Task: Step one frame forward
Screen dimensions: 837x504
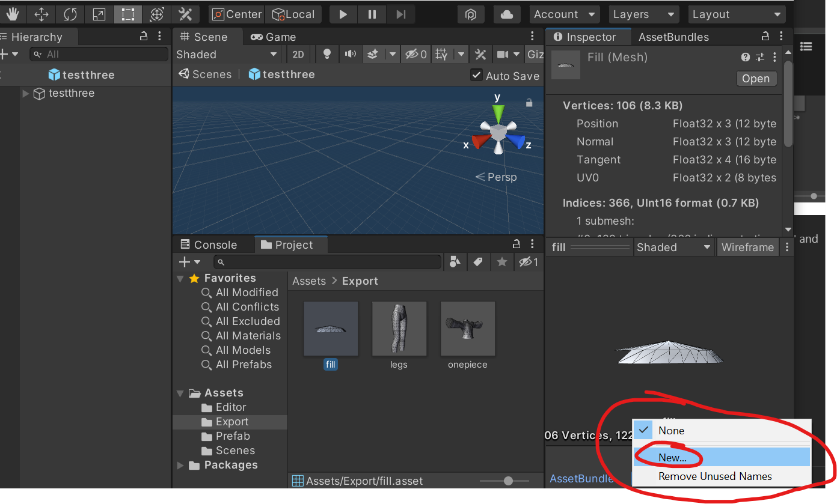Action: [x=401, y=14]
